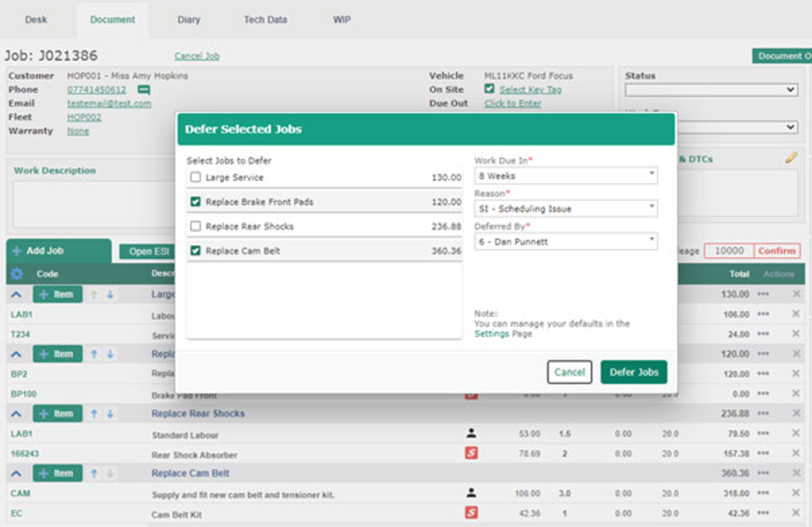
Task: Click the mileage input field showing 10000
Action: point(728,251)
